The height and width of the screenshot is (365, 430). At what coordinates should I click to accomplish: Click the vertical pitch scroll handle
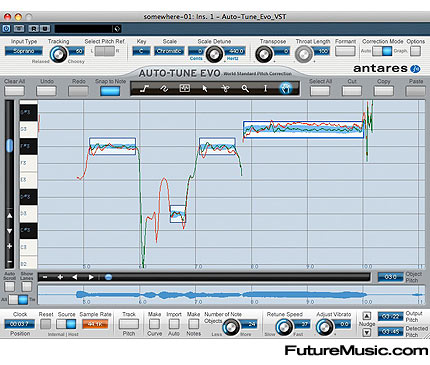pos(10,145)
